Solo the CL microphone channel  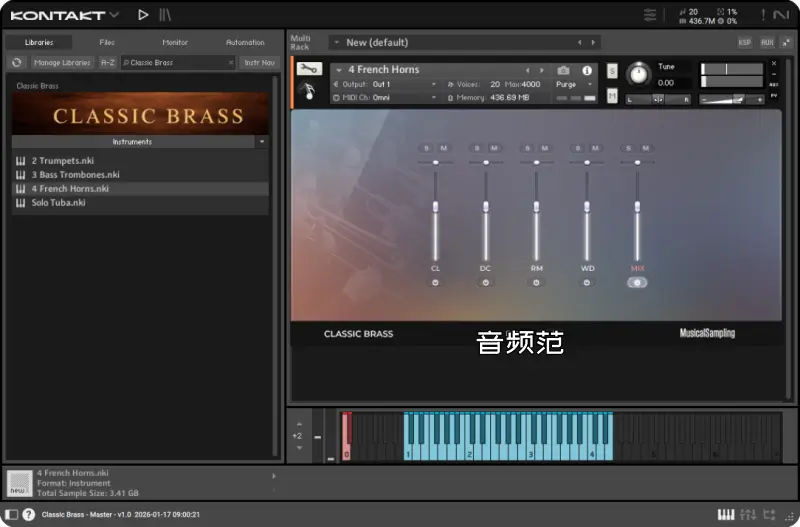click(x=427, y=148)
